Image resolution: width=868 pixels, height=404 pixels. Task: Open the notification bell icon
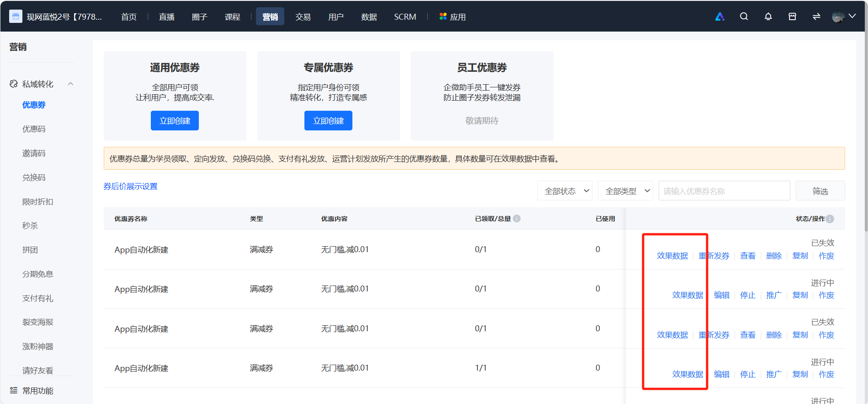[x=768, y=16]
